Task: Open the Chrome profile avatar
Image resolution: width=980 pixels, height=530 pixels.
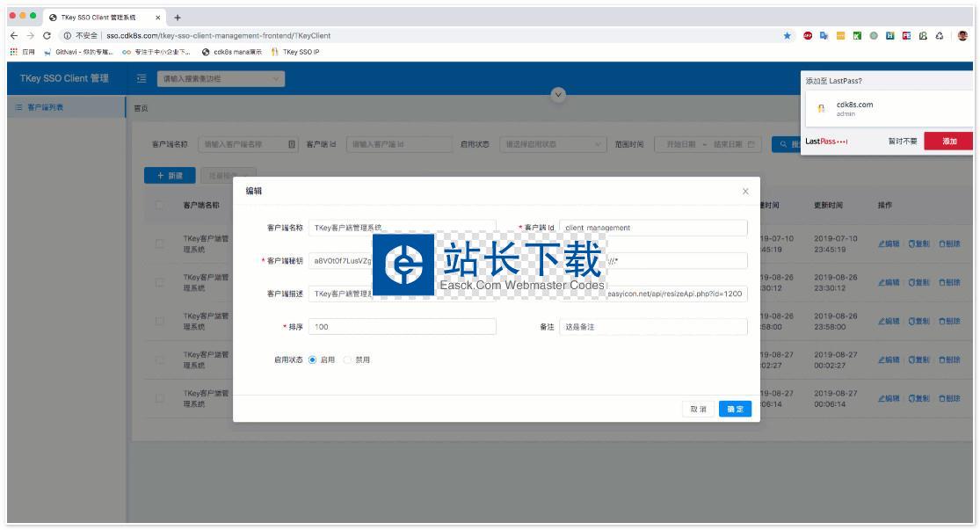Action: coord(962,36)
